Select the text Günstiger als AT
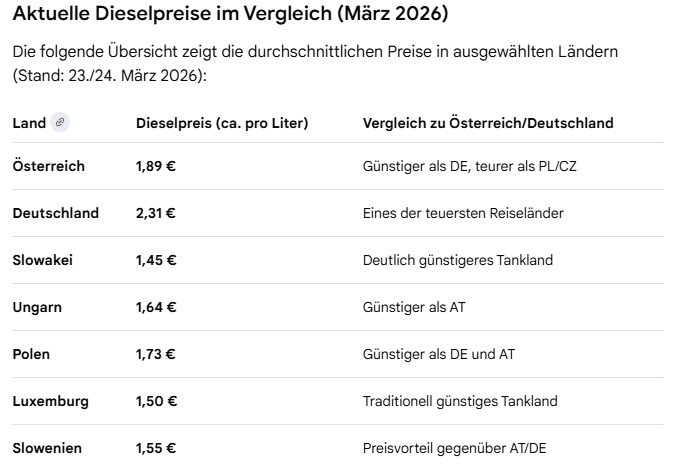 413,307
